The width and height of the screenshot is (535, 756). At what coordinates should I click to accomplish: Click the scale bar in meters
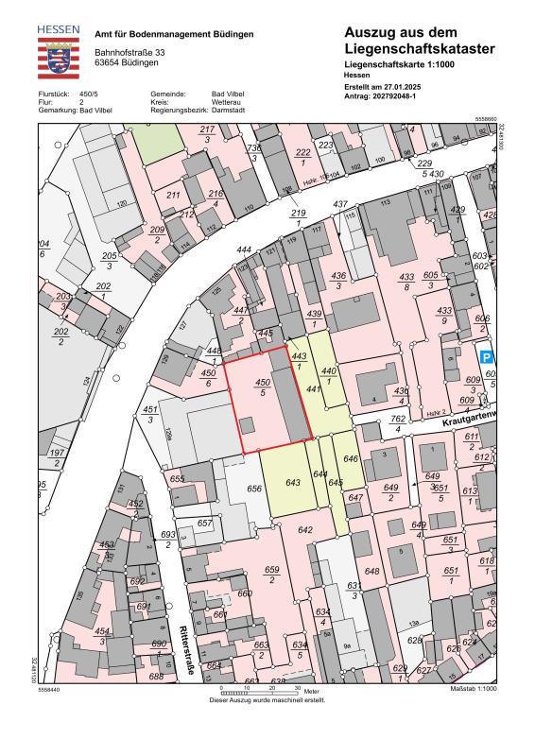coord(261,692)
